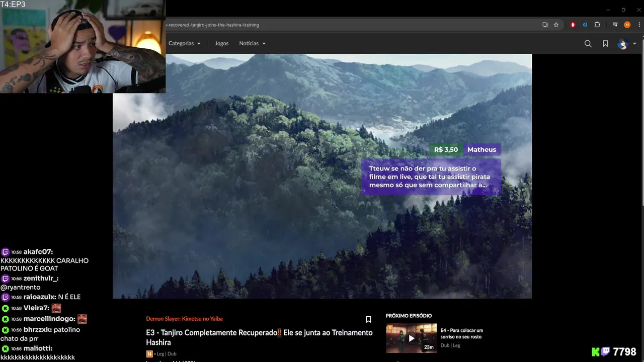The image size is (644, 362).
Task: Click chat username zenithvlr_
Action: click(41, 279)
